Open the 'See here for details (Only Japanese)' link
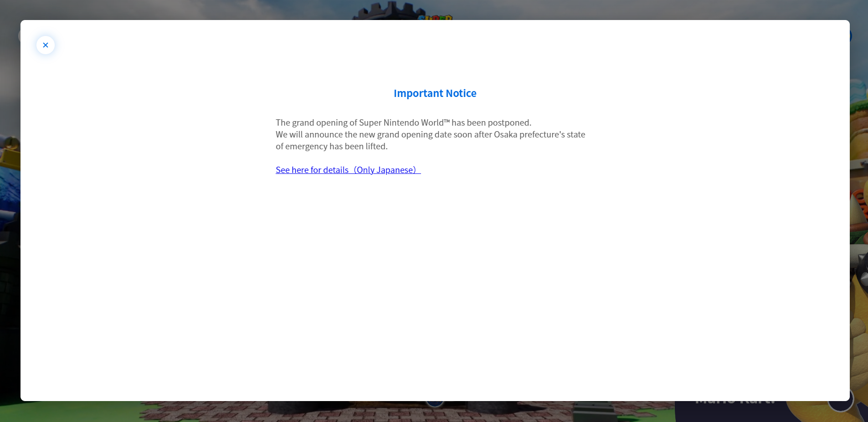This screenshot has height=422, width=868. (x=348, y=170)
